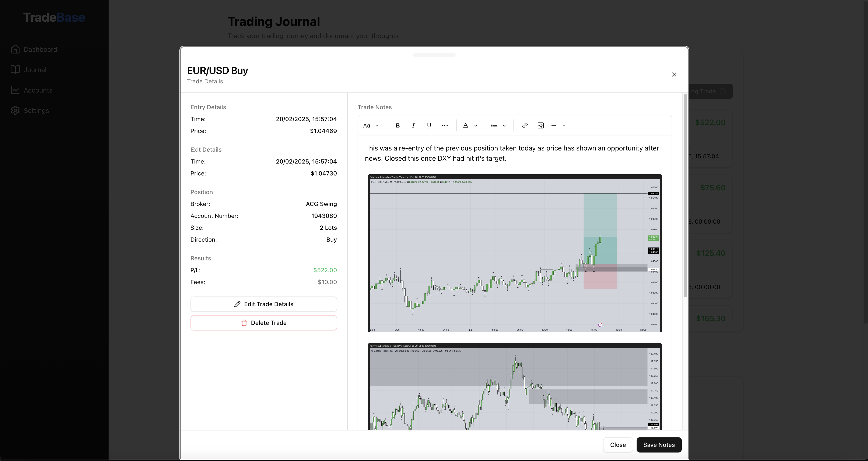Open more formatting options (three dots)
The width and height of the screenshot is (868, 461).
click(x=445, y=125)
